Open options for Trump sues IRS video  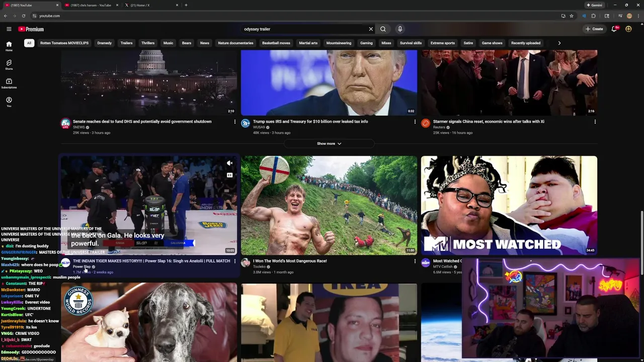point(415,122)
